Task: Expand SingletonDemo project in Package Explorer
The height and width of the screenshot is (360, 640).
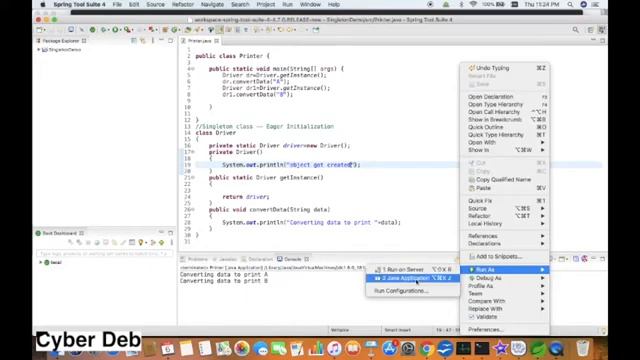Action: click(x=39, y=50)
